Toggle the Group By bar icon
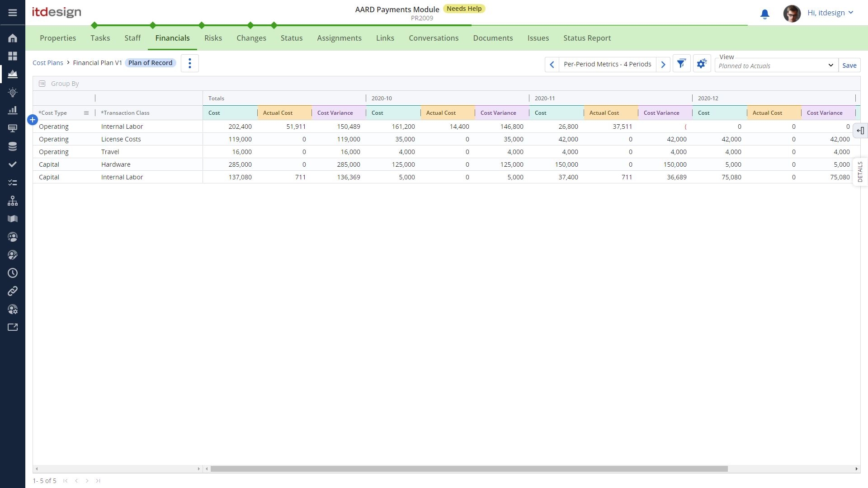This screenshot has height=488, width=868. pyautogui.click(x=42, y=84)
